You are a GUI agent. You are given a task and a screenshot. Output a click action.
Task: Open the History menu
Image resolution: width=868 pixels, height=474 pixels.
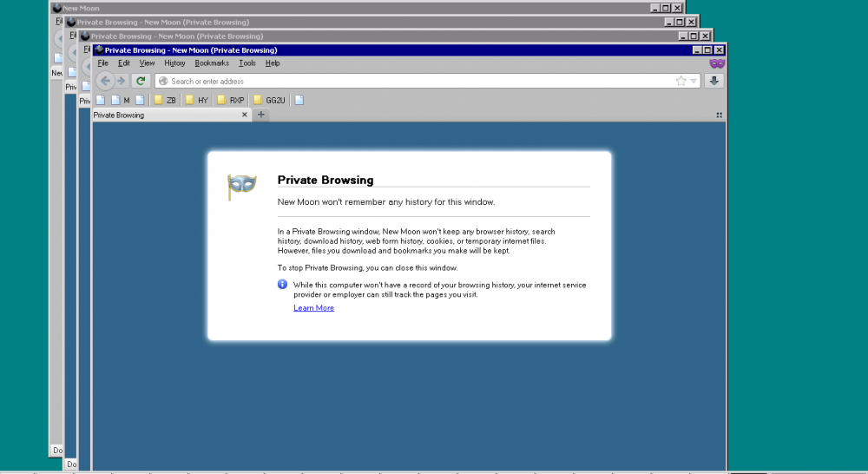pos(174,63)
